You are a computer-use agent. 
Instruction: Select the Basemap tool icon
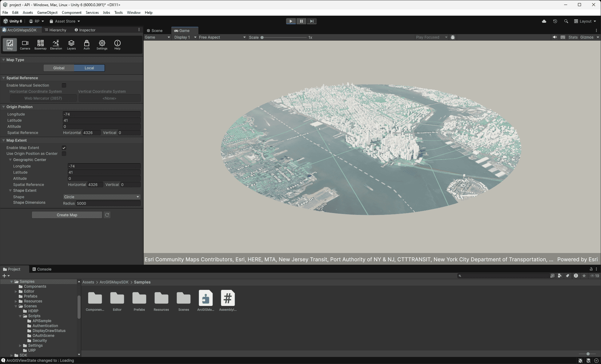point(40,45)
